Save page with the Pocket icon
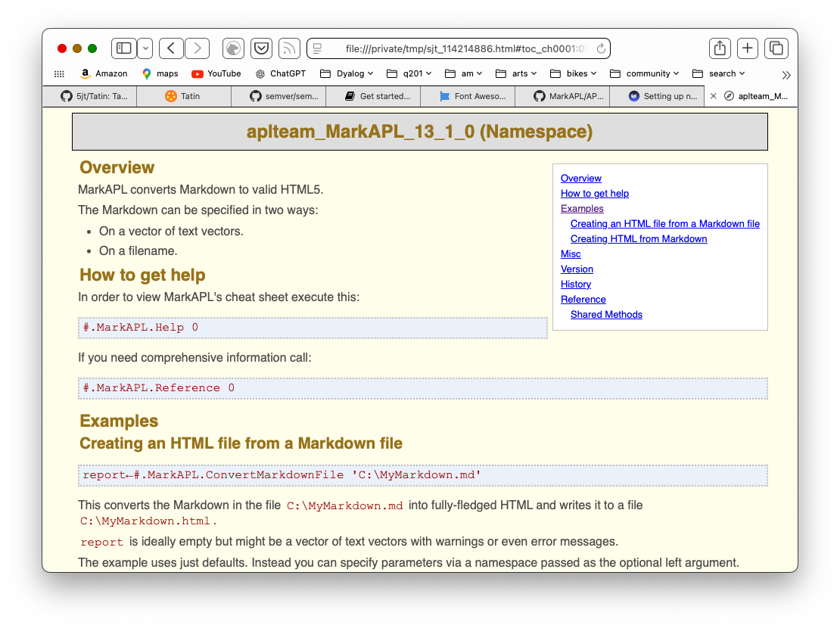The height and width of the screenshot is (628, 840). tap(261, 48)
